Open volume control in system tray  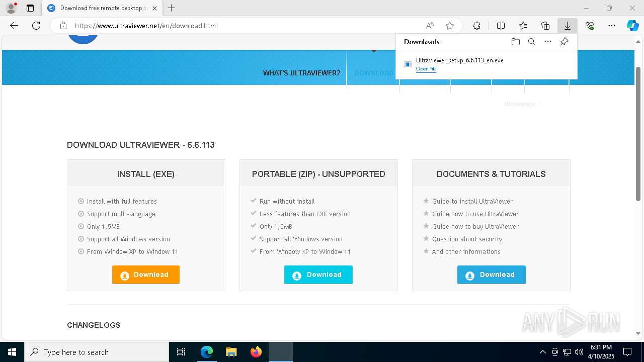tap(579, 352)
